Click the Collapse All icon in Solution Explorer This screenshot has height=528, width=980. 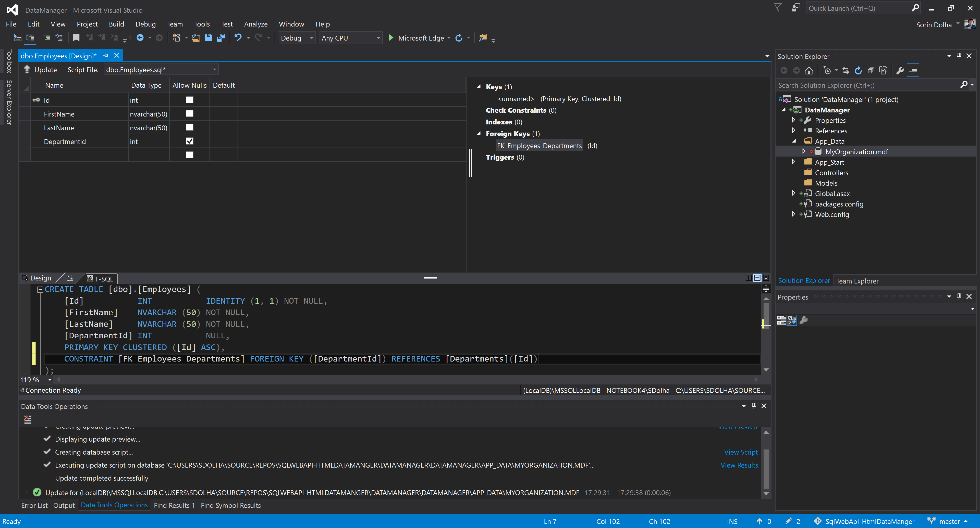point(871,71)
